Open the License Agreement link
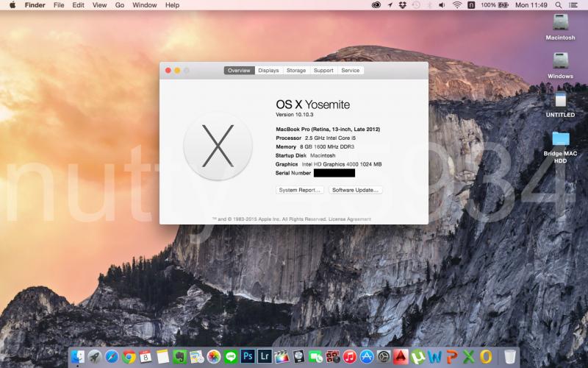 coord(349,219)
